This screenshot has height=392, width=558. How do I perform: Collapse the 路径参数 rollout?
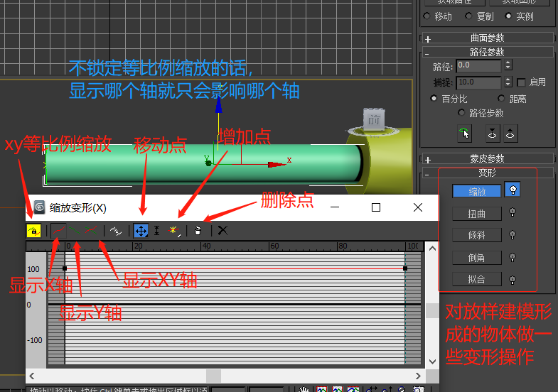point(487,52)
